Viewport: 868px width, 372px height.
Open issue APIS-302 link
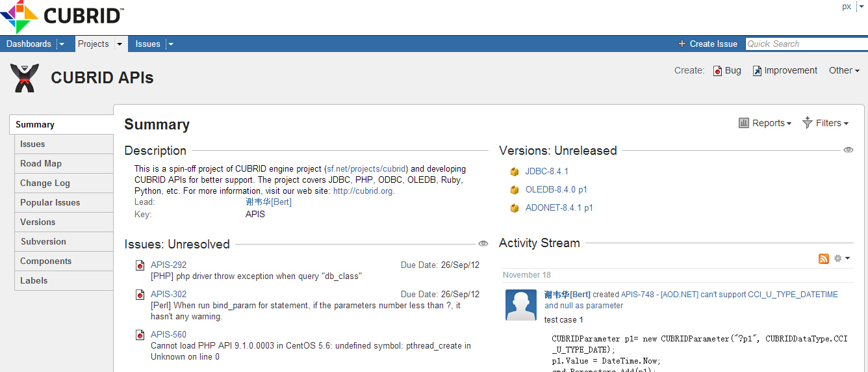pyautogui.click(x=168, y=295)
